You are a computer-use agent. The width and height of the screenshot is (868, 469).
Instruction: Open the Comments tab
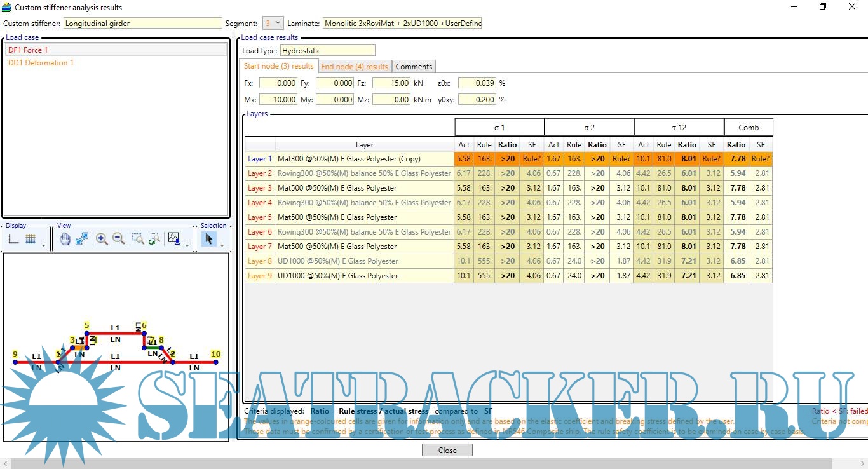coord(414,67)
